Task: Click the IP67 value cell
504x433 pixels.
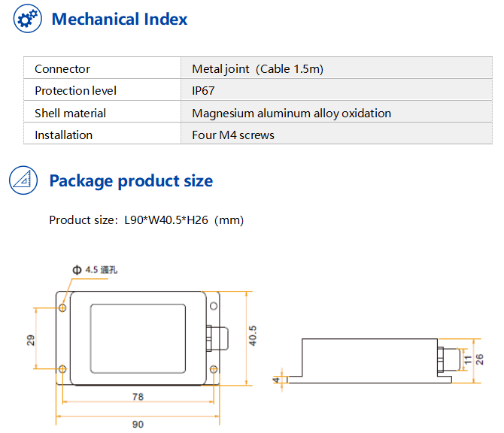Action: [336, 90]
